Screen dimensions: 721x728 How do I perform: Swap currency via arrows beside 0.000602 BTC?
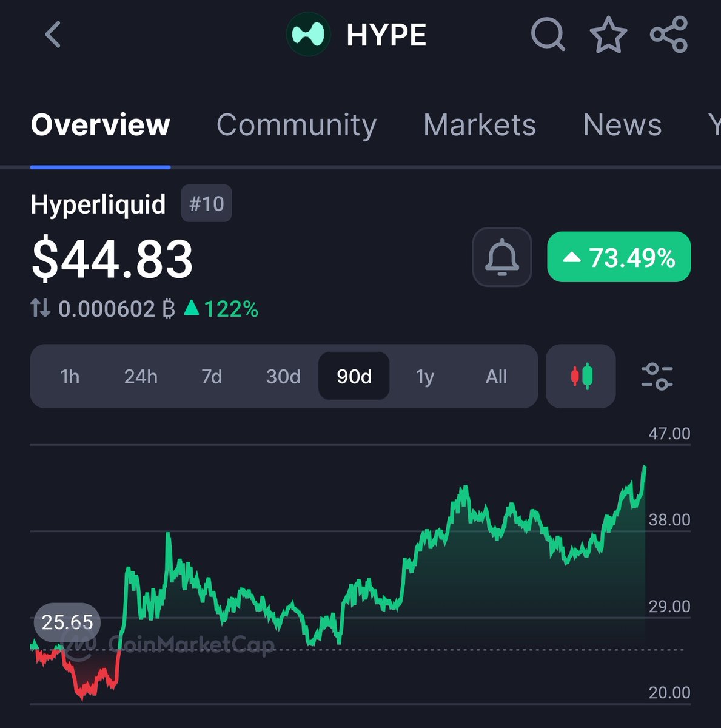coord(41,308)
